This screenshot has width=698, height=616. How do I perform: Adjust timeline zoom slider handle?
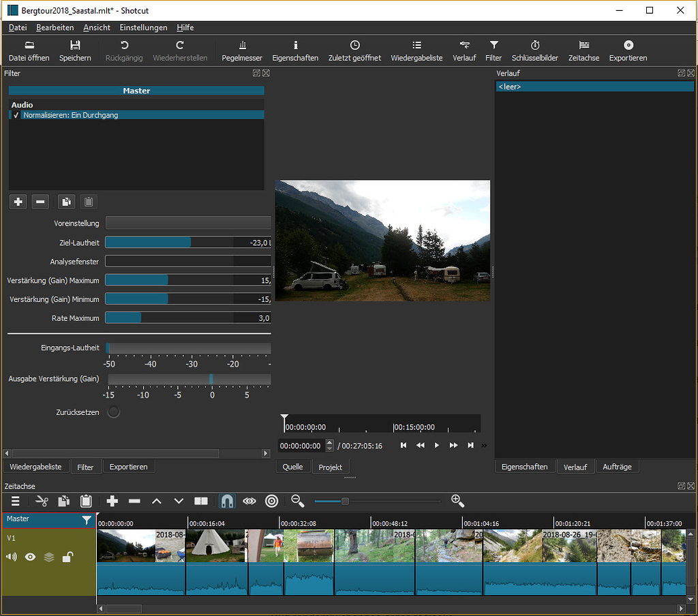coord(345,501)
